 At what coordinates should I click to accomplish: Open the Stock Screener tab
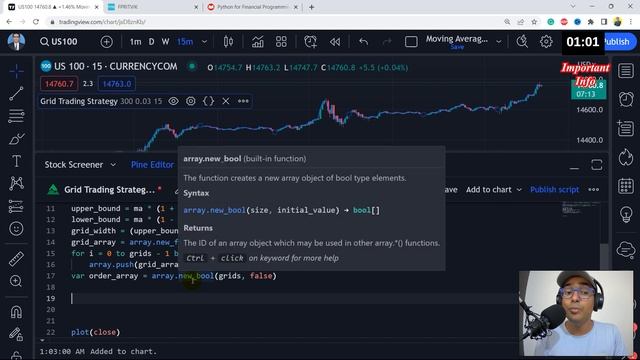coord(74,165)
